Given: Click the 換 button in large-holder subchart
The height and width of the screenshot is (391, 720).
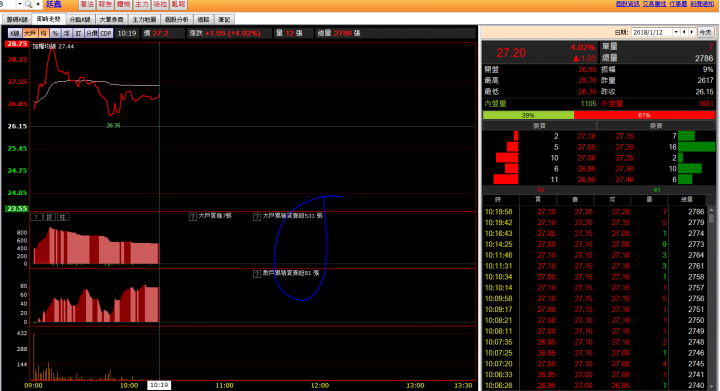Looking at the screenshot, I should pyautogui.click(x=50, y=217).
